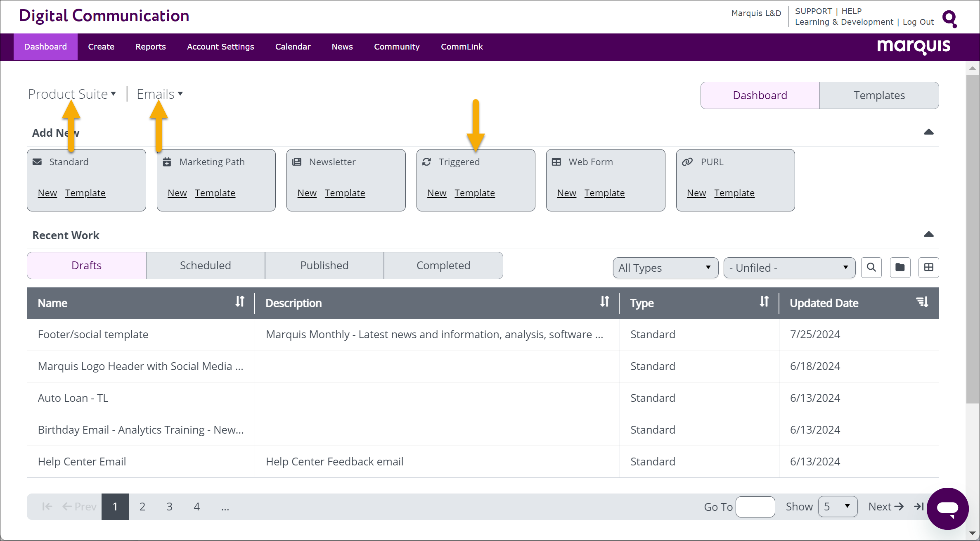Screen dimensions: 980x541
Task: Select the Scheduled tab
Action: pos(205,266)
